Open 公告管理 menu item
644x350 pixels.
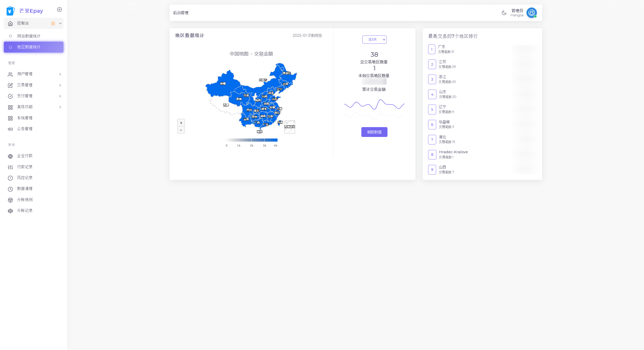(34, 129)
